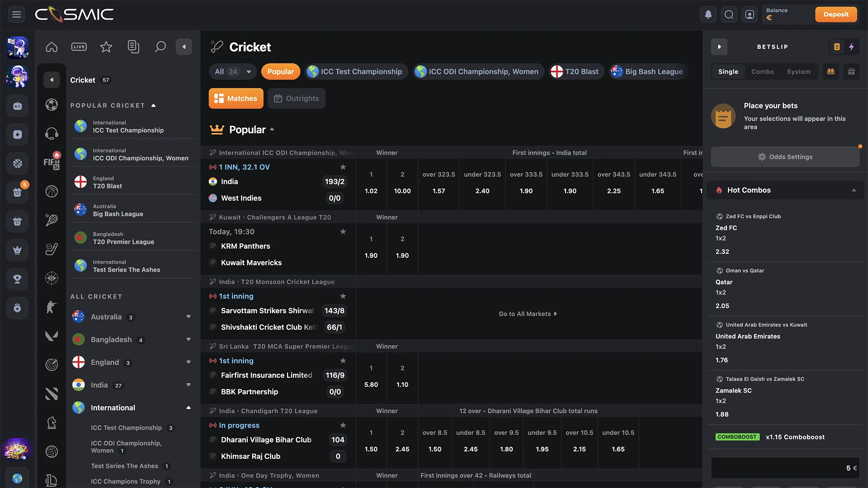Viewport: 868px width, 488px height.
Task: Expand England cricket list
Action: [189, 362]
